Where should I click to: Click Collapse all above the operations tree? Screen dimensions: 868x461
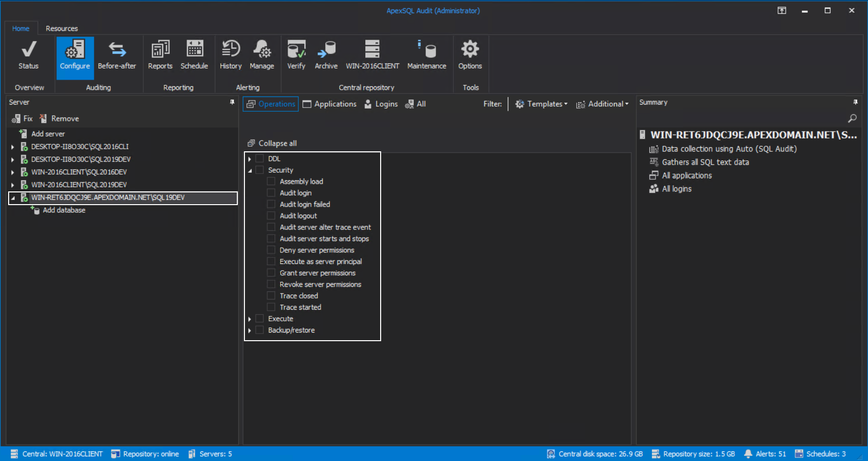pyautogui.click(x=276, y=143)
